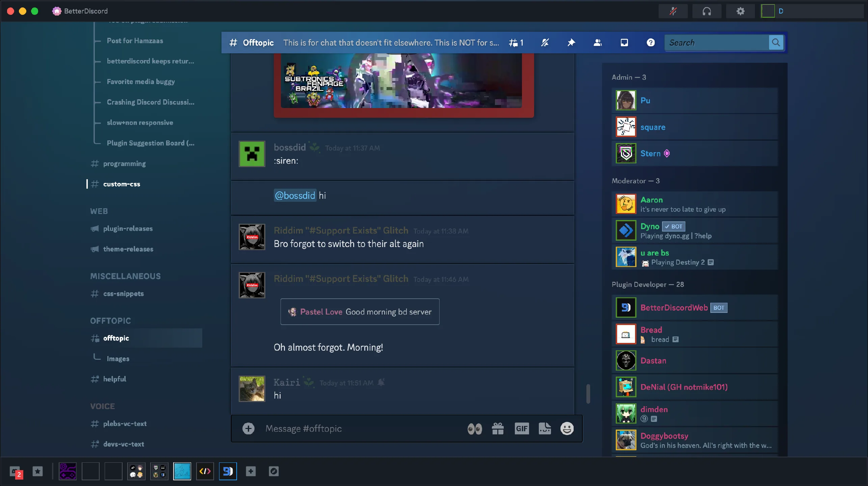Open the explore servers compass icon
868x486 pixels.
click(x=273, y=471)
